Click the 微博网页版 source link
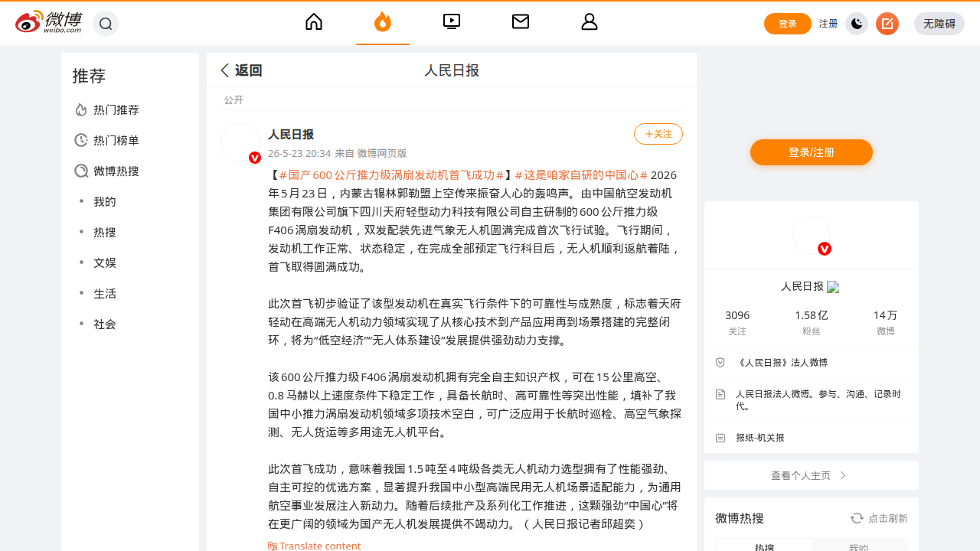Image resolution: width=980 pixels, height=551 pixels. point(382,153)
